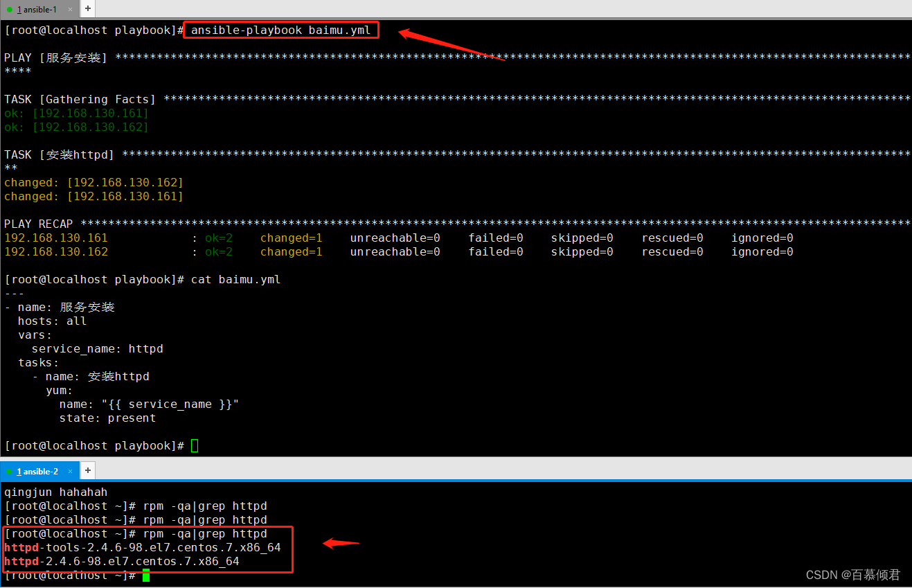Click the cursor at the ansible-1 prompt
The width and height of the screenshot is (912, 588).
point(195,446)
